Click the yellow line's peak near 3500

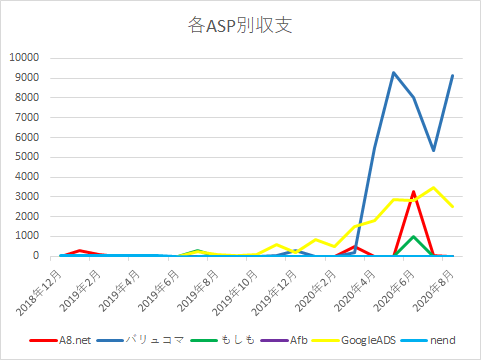point(433,188)
